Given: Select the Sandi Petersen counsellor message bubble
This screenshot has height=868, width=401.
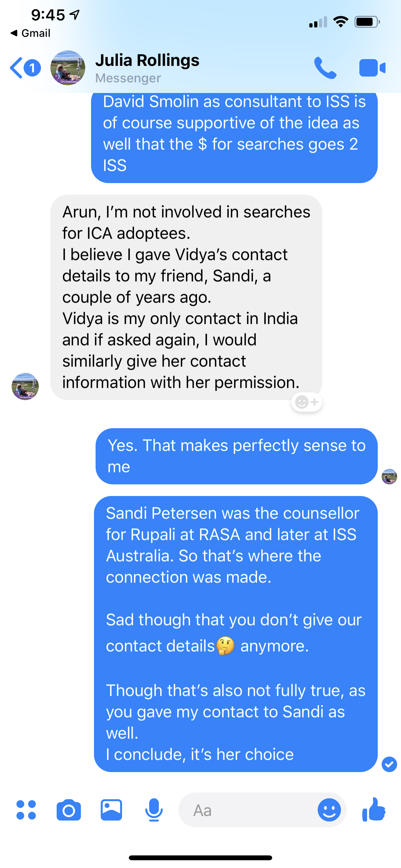Looking at the screenshot, I should tap(236, 634).
